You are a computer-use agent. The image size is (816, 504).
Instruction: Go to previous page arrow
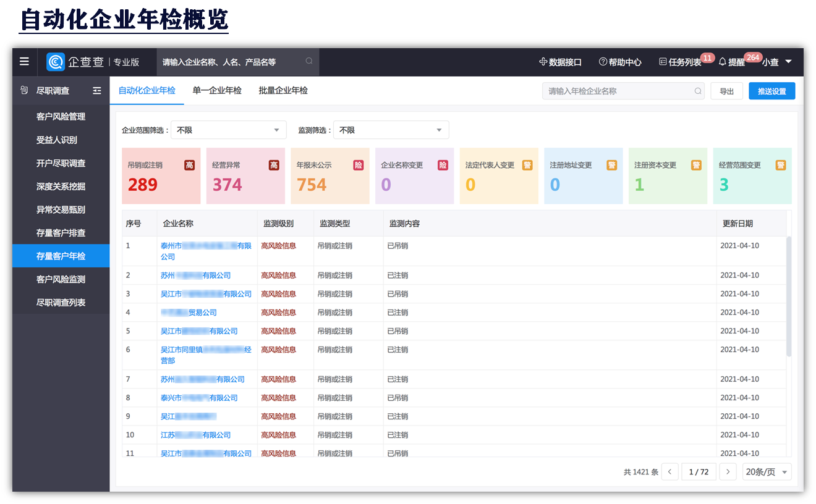click(670, 472)
